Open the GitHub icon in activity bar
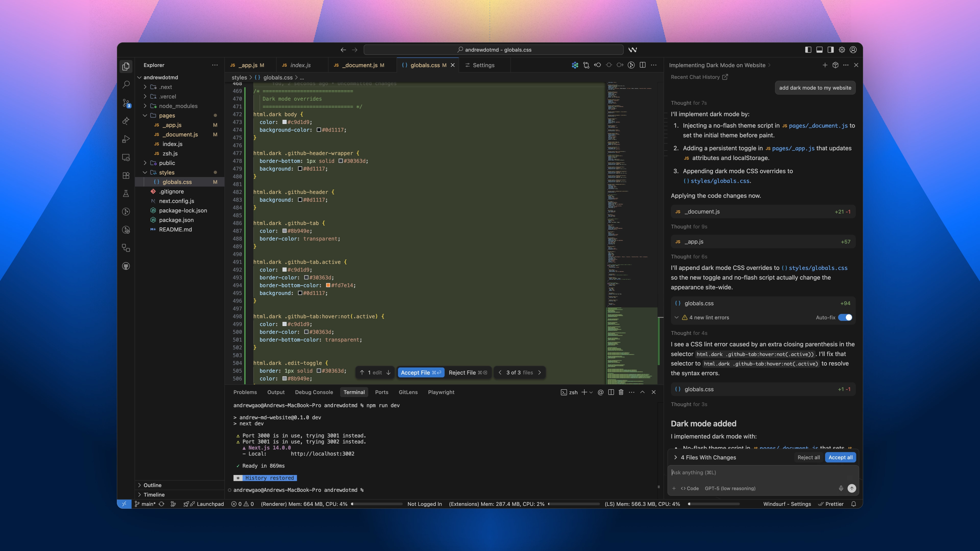This screenshot has width=980, height=551. (126, 266)
